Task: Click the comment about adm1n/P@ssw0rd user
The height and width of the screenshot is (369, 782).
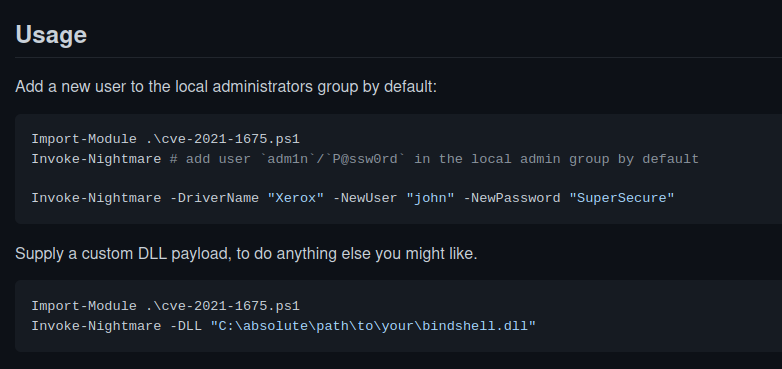Action: click(434, 159)
